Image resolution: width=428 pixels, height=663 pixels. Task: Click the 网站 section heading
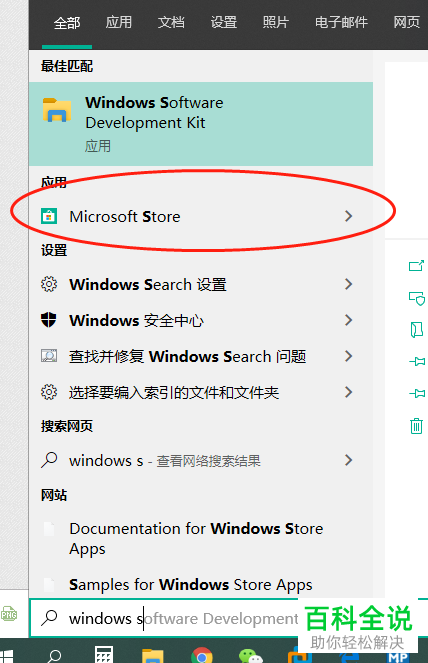pos(54,495)
